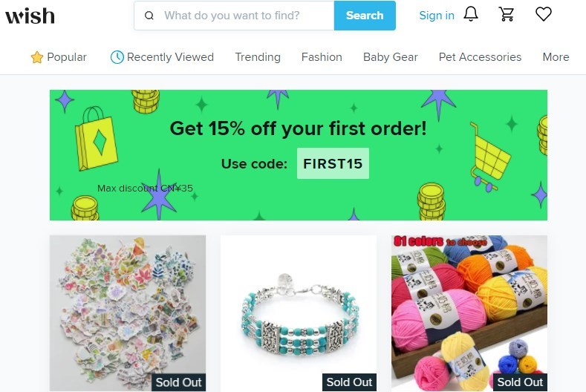
Task: Open the notifications bell icon
Action: coord(471,15)
